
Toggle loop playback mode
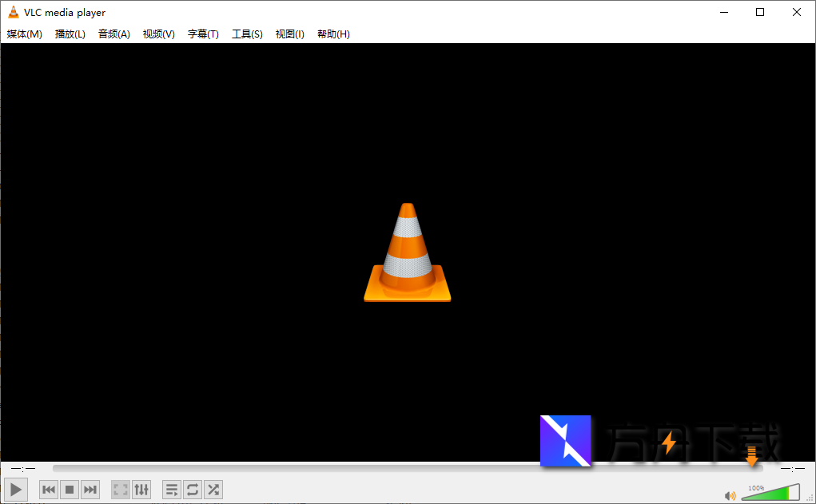pos(192,489)
